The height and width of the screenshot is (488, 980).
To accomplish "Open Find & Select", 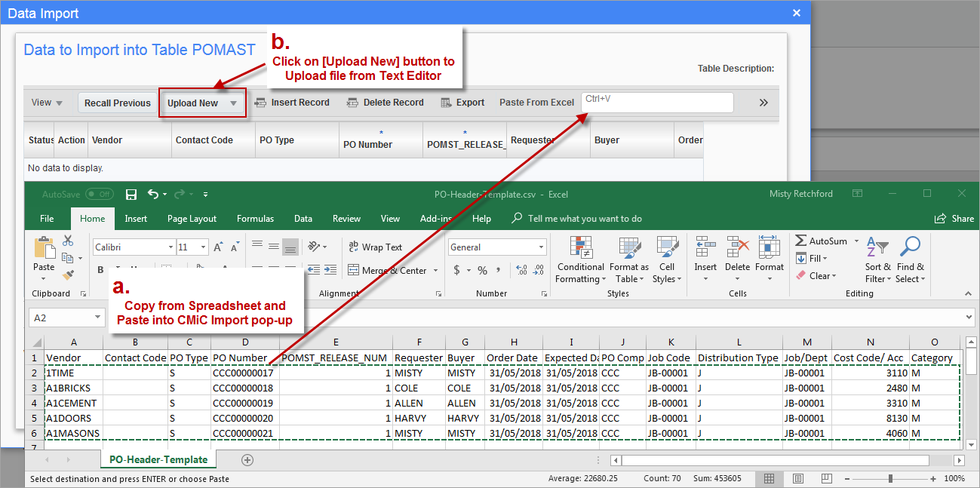I will point(910,260).
